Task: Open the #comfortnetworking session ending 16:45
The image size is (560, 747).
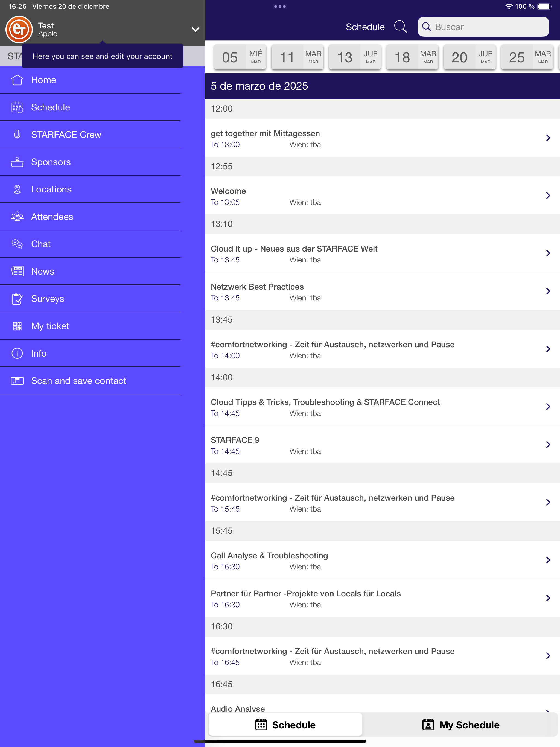Action: click(382, 656)
